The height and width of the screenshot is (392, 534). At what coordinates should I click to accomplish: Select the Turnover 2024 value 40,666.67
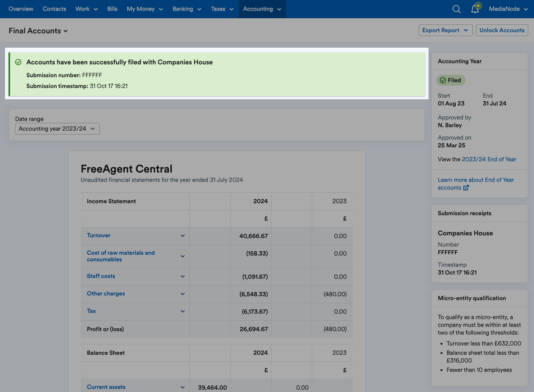click(x=254, y=236)
